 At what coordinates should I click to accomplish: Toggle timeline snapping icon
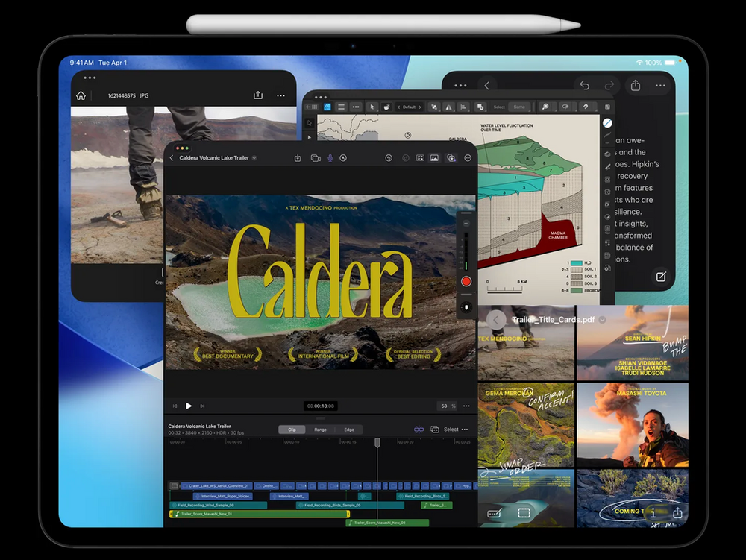coord(419,430)
